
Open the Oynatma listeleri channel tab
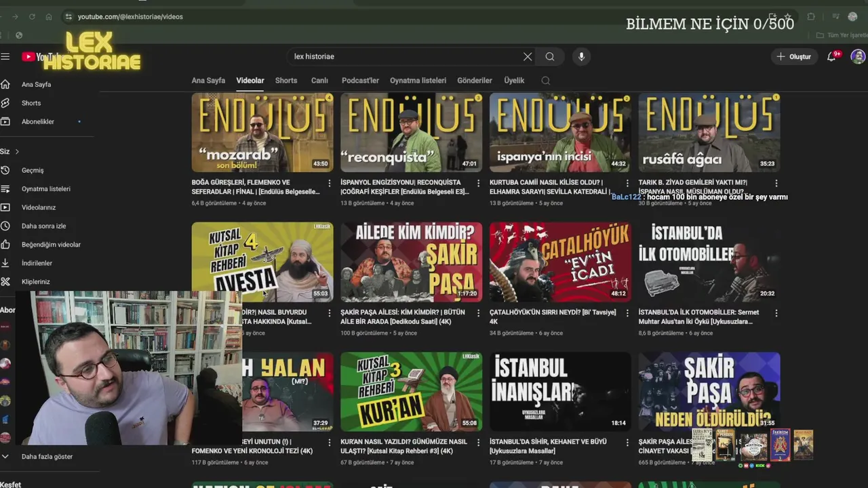pos(418,81)
